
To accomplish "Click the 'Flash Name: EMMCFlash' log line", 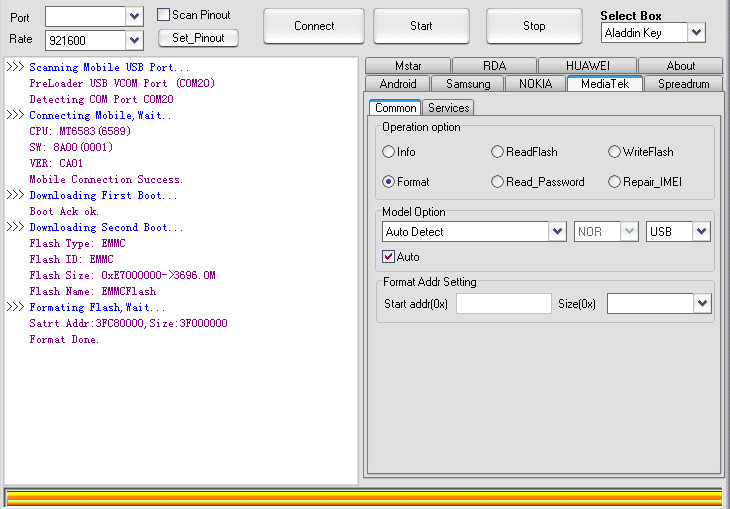I will 93,292.
